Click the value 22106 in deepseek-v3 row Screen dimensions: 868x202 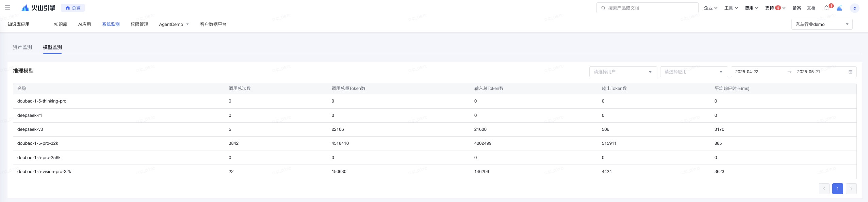point(338,129)
